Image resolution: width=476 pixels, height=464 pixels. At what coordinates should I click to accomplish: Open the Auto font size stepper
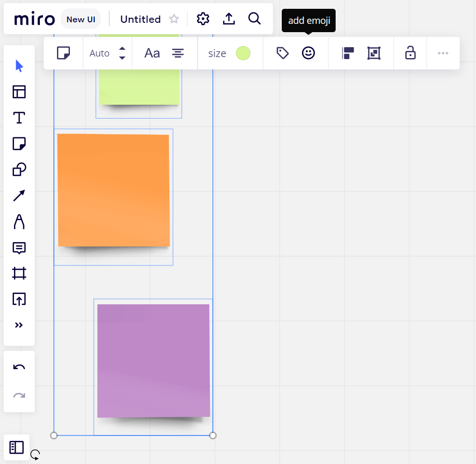[122, 53]
